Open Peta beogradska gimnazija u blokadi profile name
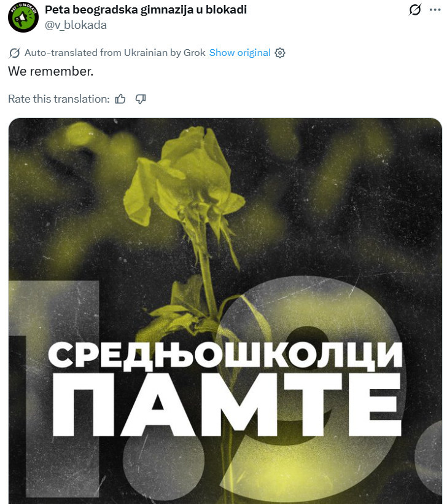The height and width of the screenshot is (504, 447). coord(146,10)
